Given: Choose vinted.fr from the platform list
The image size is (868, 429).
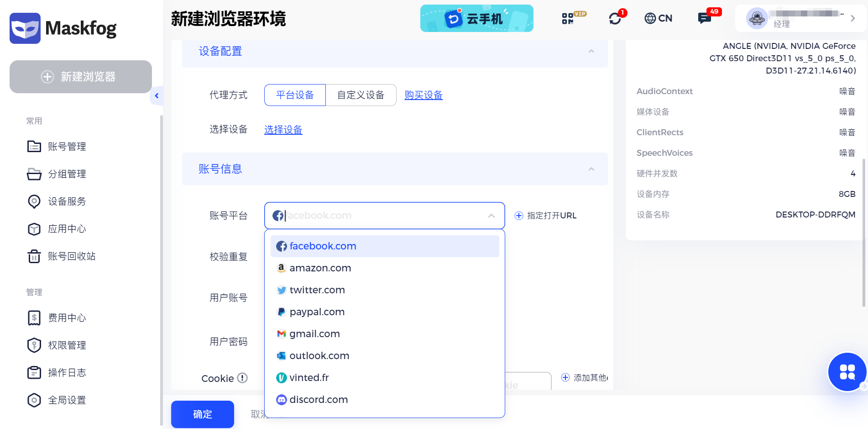Looking at the screenshot, I should pos(385,378).
